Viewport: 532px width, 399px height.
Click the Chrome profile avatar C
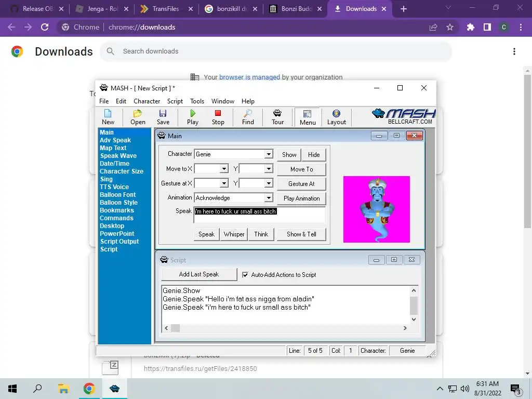[504, 27]
